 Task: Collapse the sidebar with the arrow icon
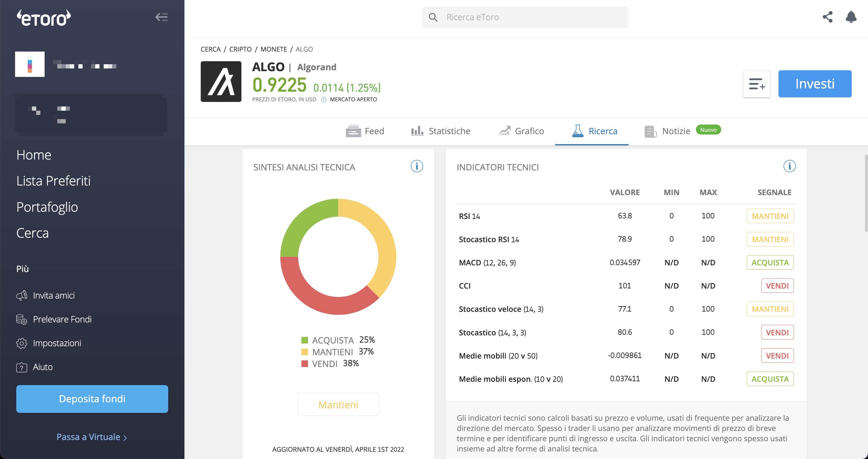click(162, 17)
